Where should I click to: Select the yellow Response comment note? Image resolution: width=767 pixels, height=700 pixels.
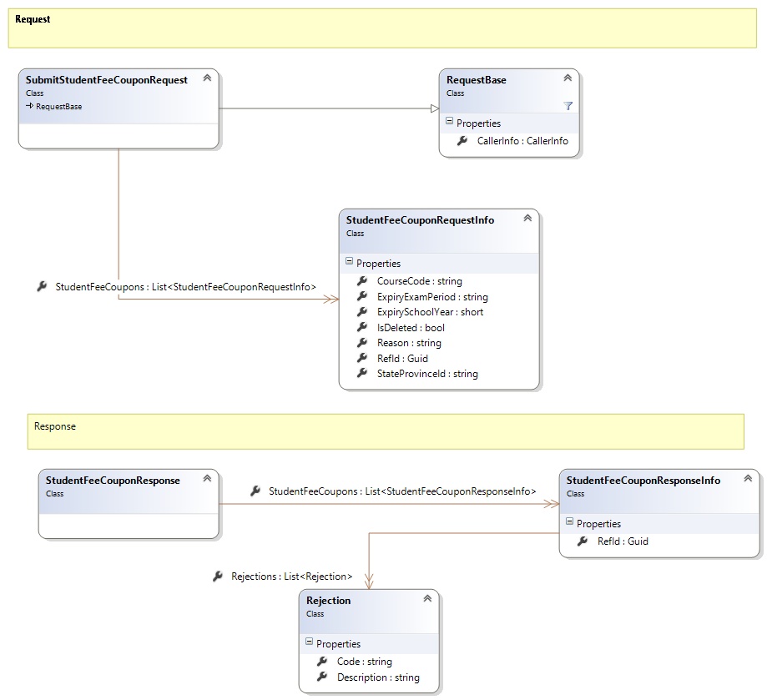tap(385, 432)
